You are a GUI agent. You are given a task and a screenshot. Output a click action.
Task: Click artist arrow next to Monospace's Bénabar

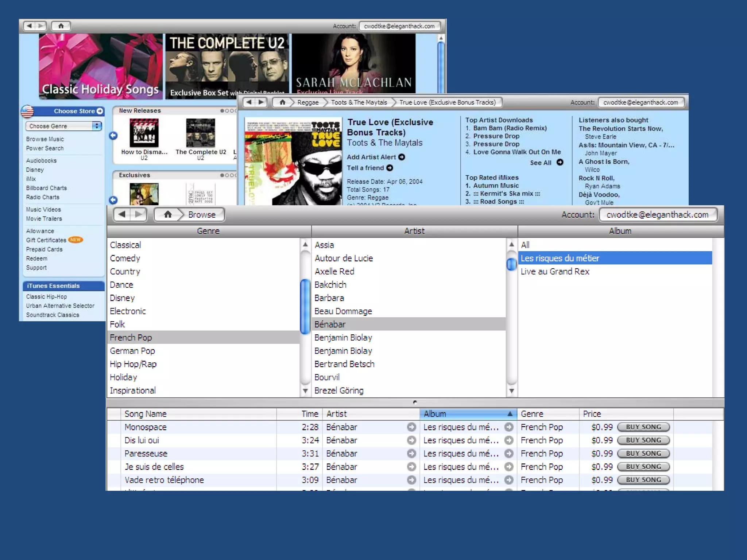tap(411, 427)
